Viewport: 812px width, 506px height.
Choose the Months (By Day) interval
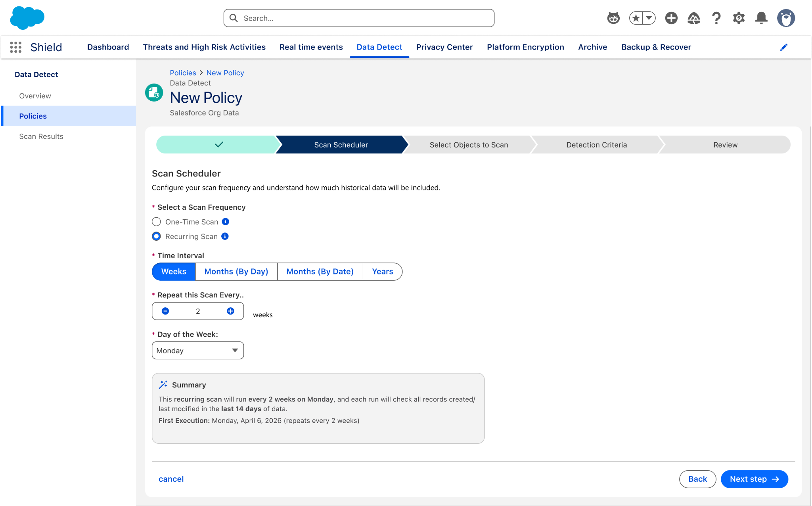point(236,272)
